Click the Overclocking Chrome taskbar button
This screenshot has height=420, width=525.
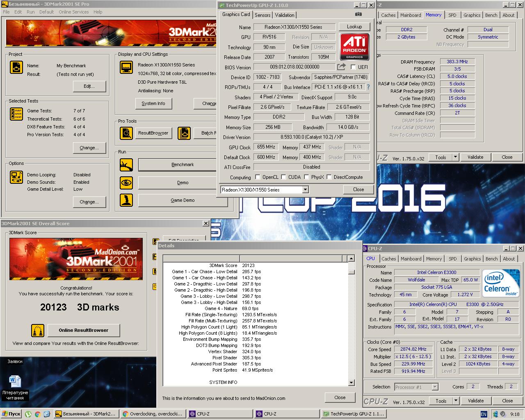tap(153, 414)
